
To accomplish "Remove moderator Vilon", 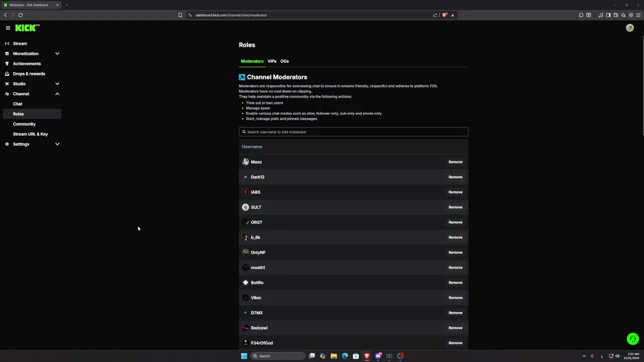I will (x=455, y=298).
